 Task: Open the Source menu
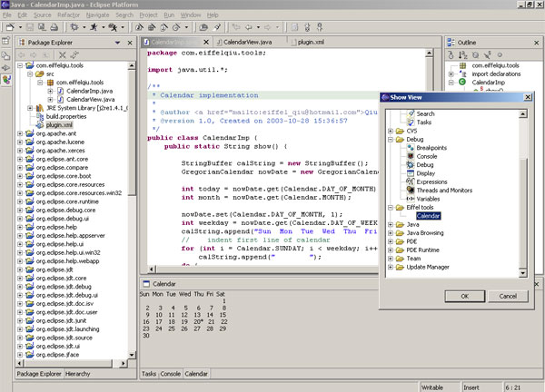tap(43, 15)
